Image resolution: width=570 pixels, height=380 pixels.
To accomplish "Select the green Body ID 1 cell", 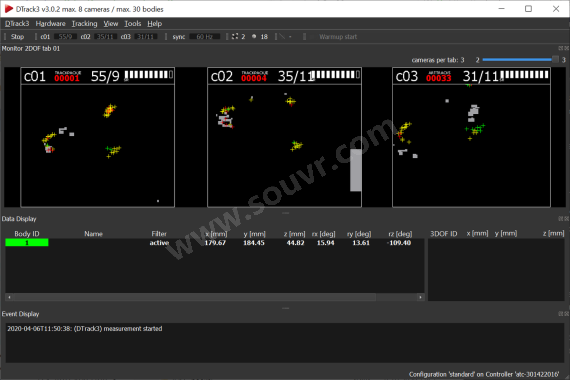I will tap(27, 243).
